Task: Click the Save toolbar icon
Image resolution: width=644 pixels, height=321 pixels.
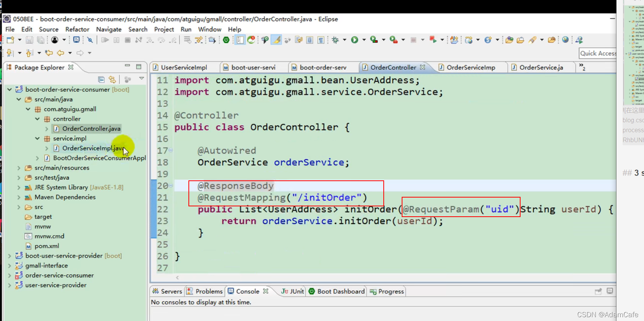Action: [29, 40]
